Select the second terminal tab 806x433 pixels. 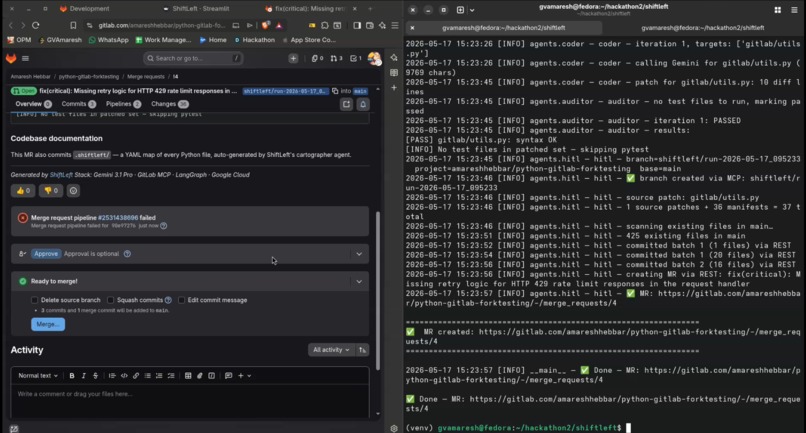coord(702,28)
